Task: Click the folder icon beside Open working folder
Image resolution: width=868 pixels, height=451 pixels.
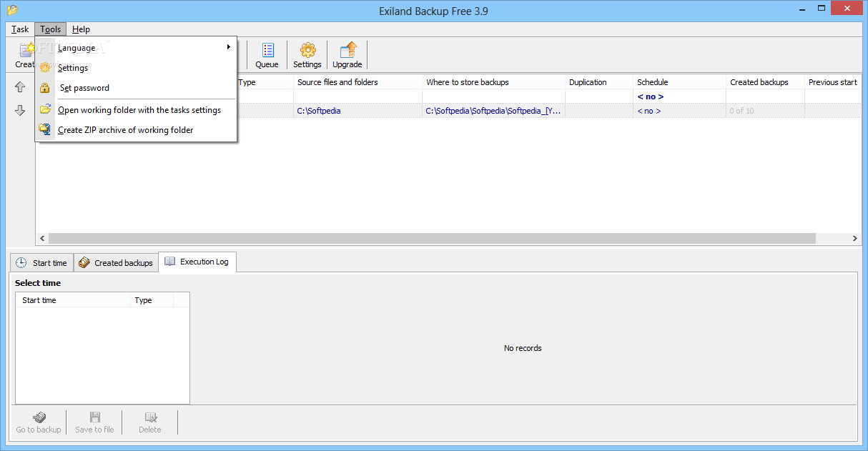Action: point(45,110)
